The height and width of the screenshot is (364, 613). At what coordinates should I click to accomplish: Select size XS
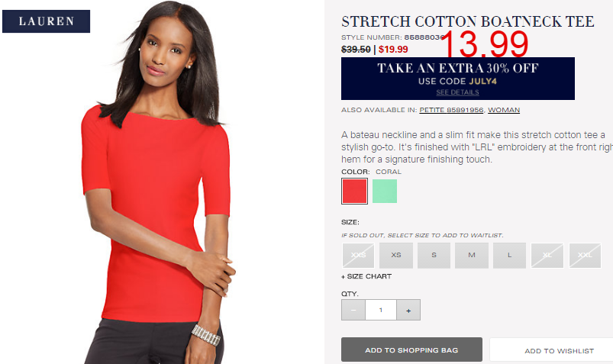pos(396,256)
